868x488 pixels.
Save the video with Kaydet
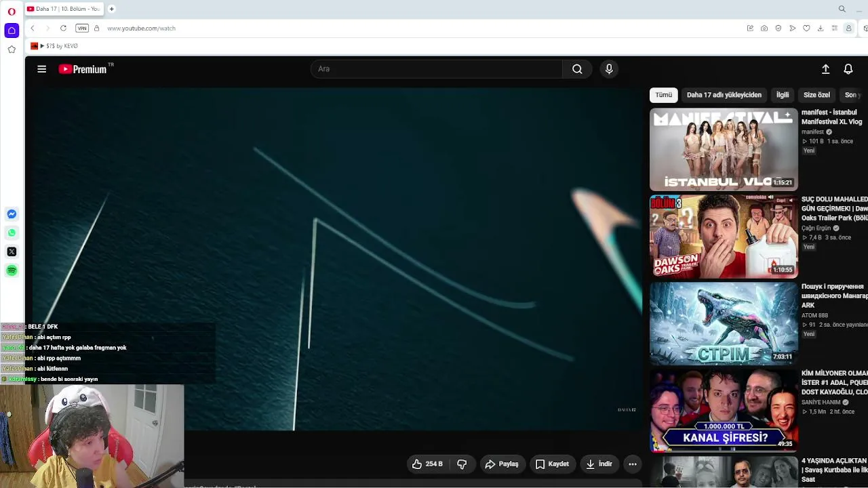(552, 464)
